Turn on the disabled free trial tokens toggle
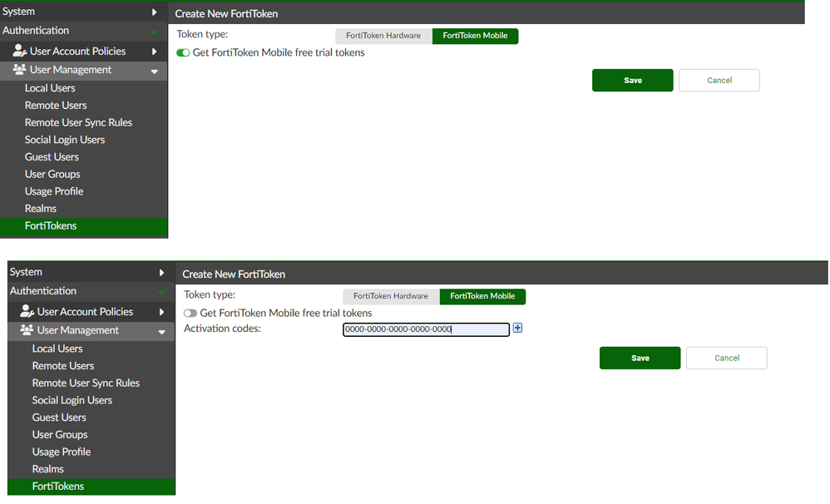Screen dimensions: 830x504 (190, 313)
